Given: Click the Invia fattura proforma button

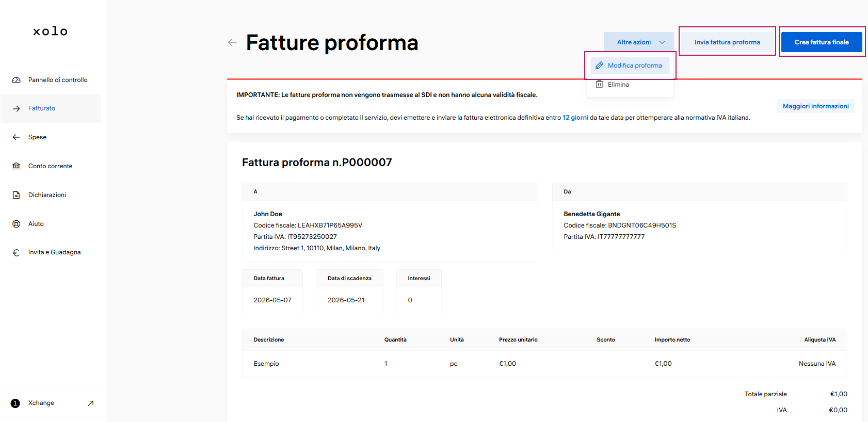Looking at the screenshot, I should (x=727, y=42).
